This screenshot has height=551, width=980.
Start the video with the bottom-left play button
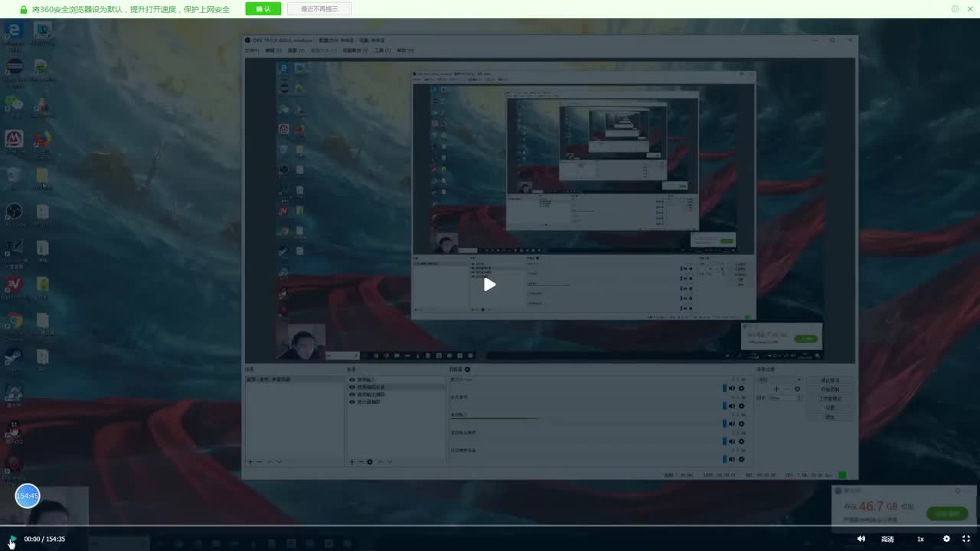[12, 539]
